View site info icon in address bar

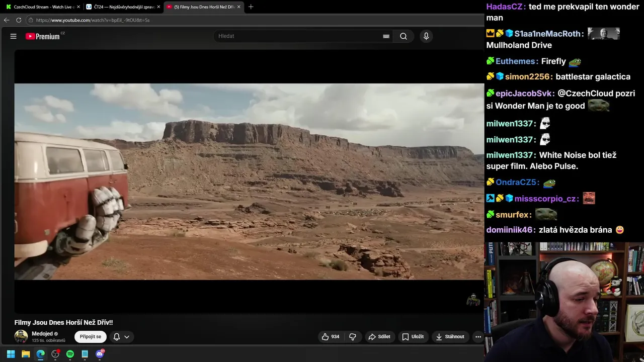[31, 20]
